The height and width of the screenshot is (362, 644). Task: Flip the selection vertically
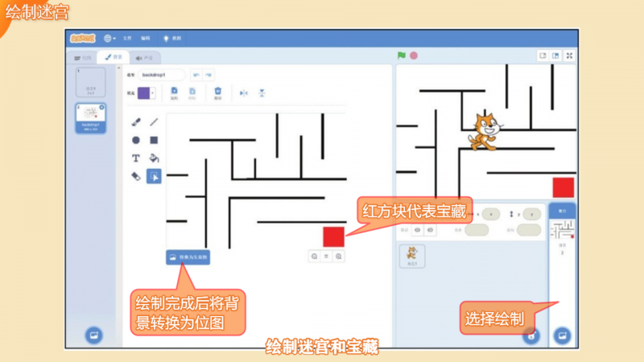(x=262, y=93)
